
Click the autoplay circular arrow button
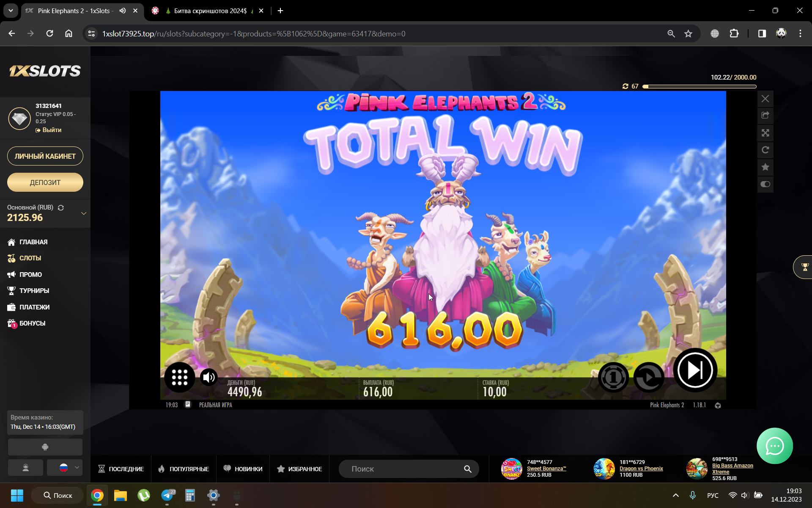click(x=648, y=377)
